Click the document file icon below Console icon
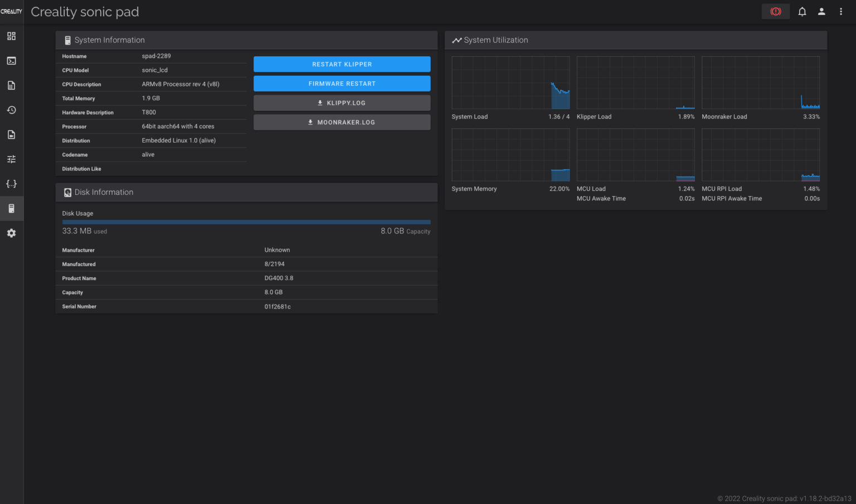Screen dimensions: 856x504 click(11, 85)
